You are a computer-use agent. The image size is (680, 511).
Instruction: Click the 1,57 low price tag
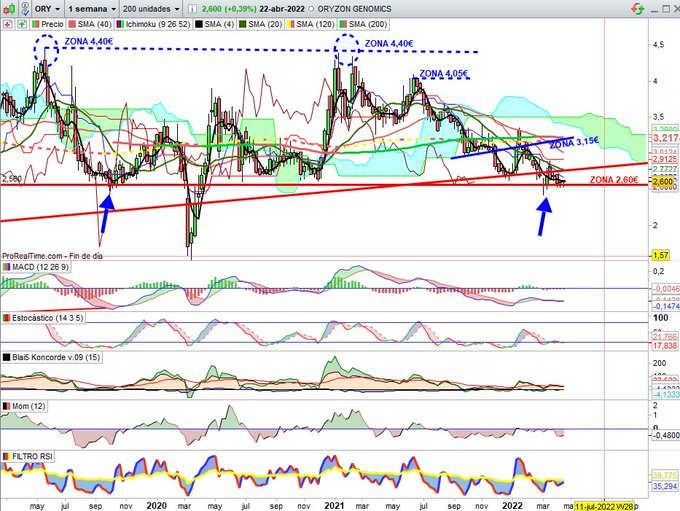tap(660, 256)
